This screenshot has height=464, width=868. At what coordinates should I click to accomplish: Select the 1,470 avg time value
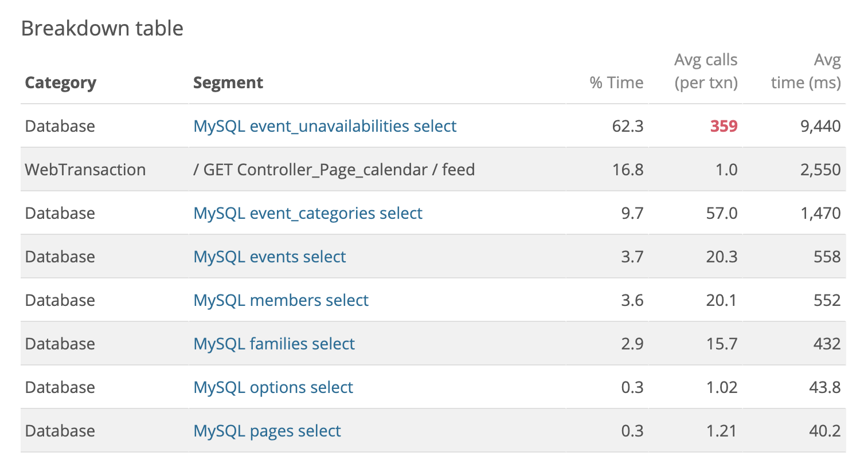[821, 213]
